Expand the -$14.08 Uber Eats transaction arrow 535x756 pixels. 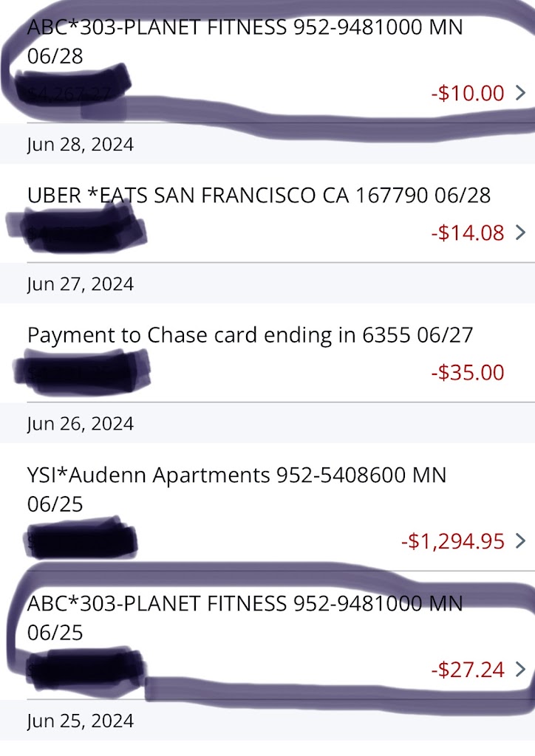coord(520,233)
